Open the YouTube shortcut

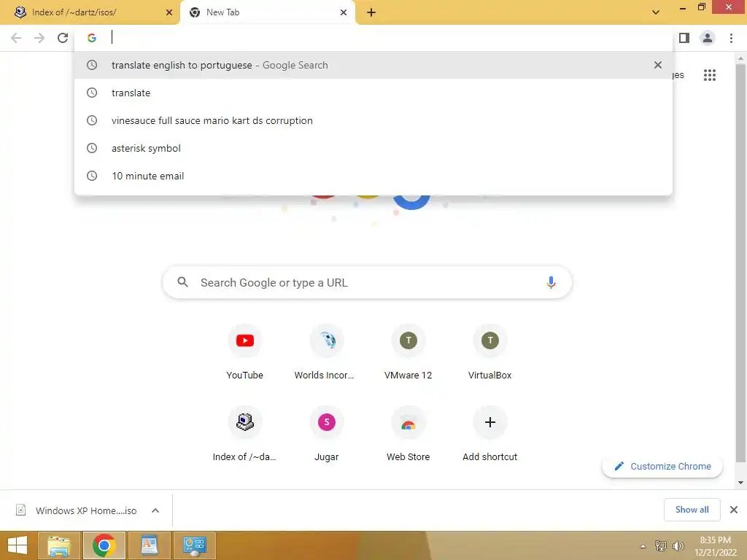click(x=245, y=352)
